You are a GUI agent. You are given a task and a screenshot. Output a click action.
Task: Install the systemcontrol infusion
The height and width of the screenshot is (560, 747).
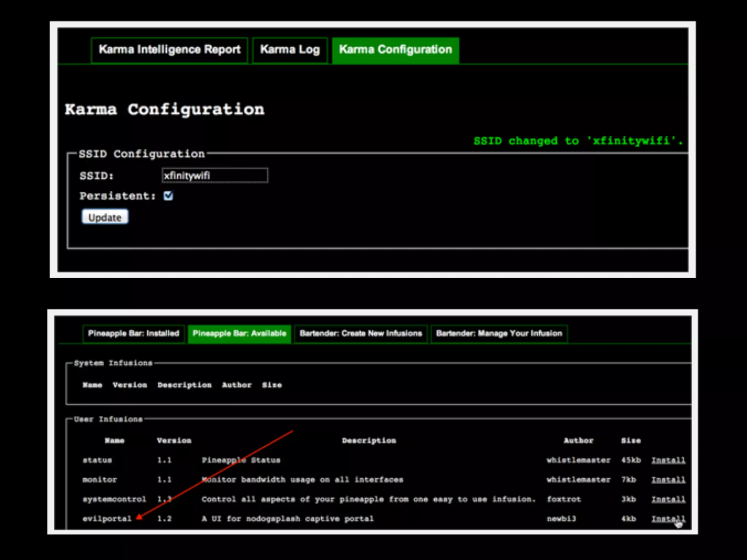point(668,499)
